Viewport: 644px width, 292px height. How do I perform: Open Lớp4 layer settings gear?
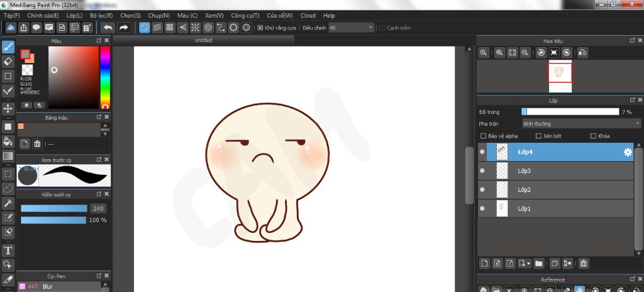click(x=628, y=152)
